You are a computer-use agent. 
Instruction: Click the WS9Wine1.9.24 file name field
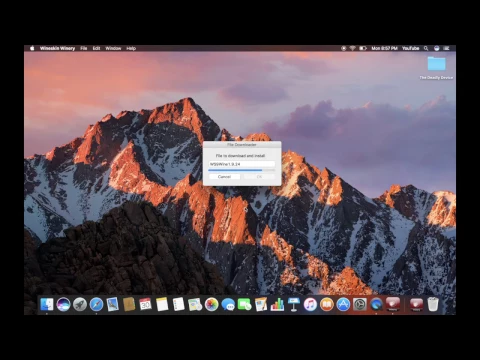[x=242, y=164]
